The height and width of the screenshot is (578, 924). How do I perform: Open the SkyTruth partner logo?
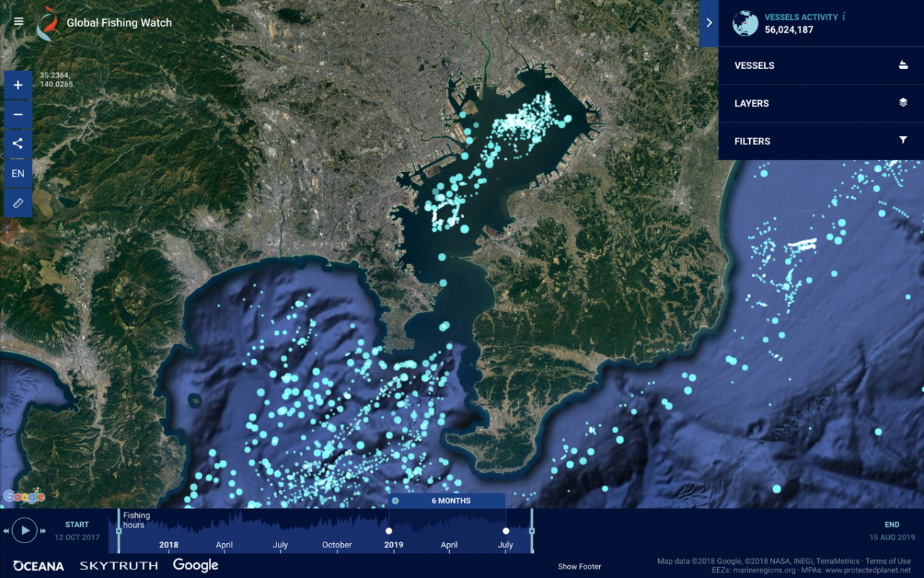[119, 566]
